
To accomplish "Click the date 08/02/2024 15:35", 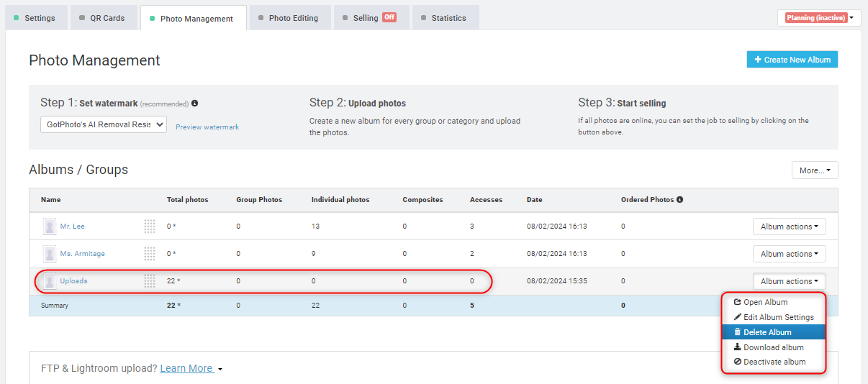I will [x=557, y=281].
